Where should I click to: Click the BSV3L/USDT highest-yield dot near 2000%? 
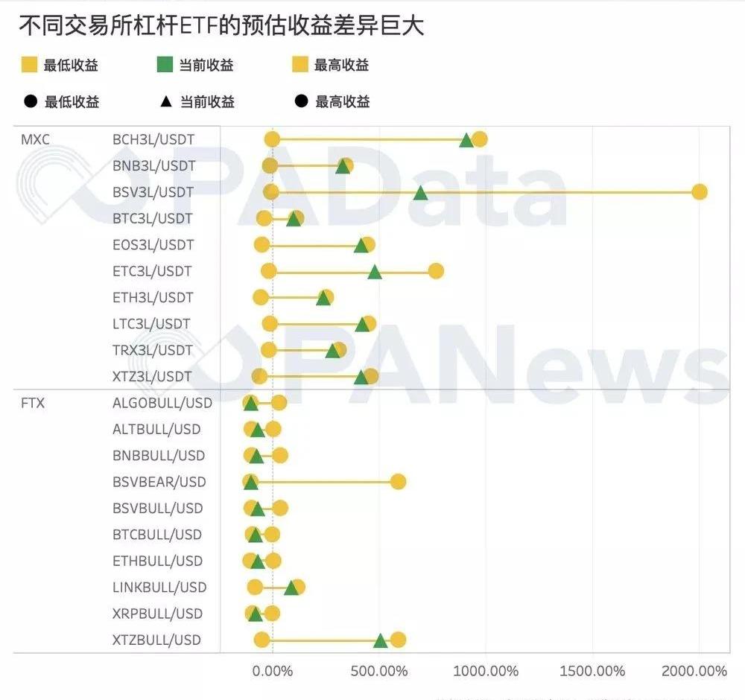(x=699, y=192)
